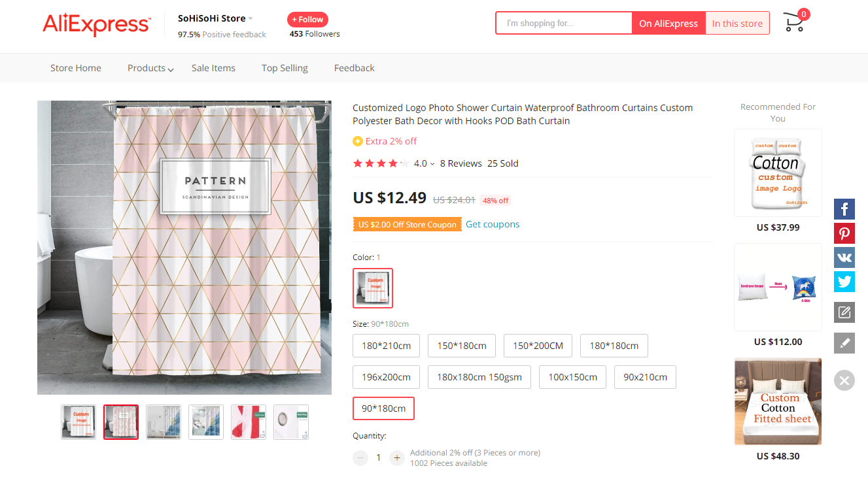Expand the 4.0 rating breakdown arrow
The width and height of the screenshot is (868, 479).
pos(432,164)
